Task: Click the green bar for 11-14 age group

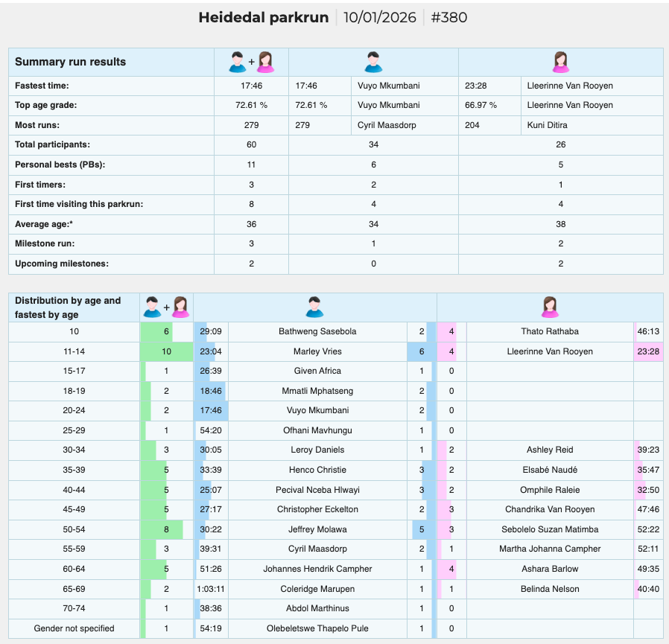Action: click(167, 351)
